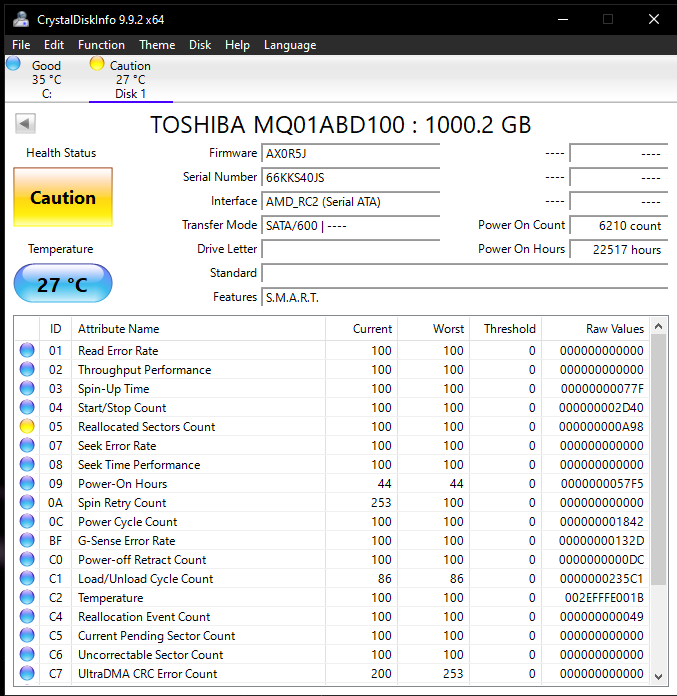The image size is (677, 696).
Task: Click the yellow Caution health status button
Action: (63, 197)
